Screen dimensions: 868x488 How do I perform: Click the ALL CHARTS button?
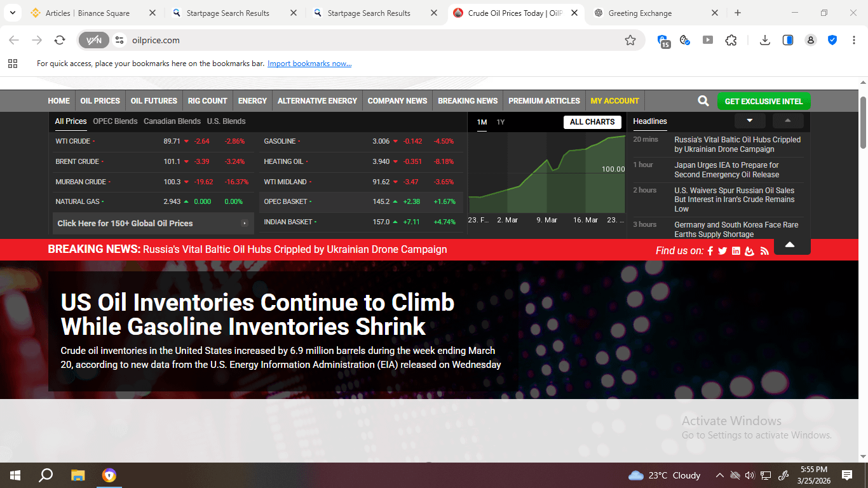coord(592,122)
